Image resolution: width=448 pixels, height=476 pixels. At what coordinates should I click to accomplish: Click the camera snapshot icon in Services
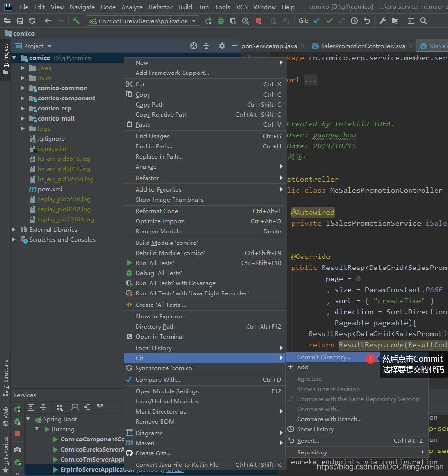(x=17, y=450)
